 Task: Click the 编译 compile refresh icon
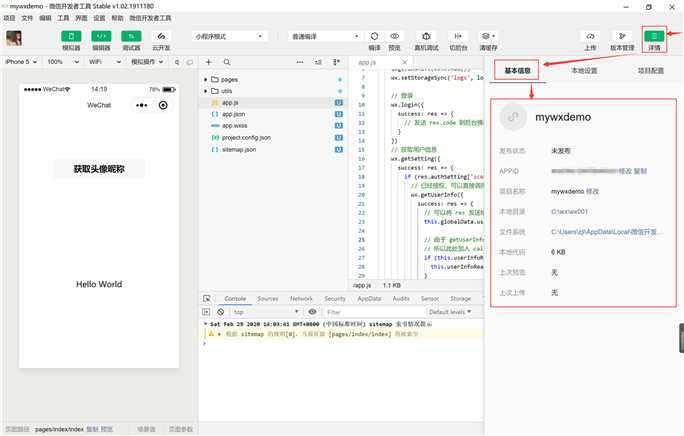[x=374, y=36]
